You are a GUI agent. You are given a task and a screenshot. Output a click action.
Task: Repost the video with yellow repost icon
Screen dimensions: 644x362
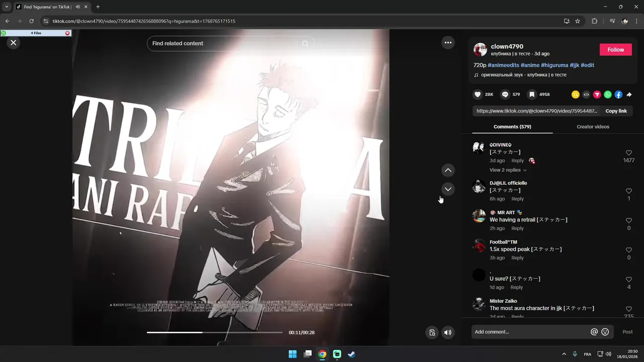click(576, 95)
